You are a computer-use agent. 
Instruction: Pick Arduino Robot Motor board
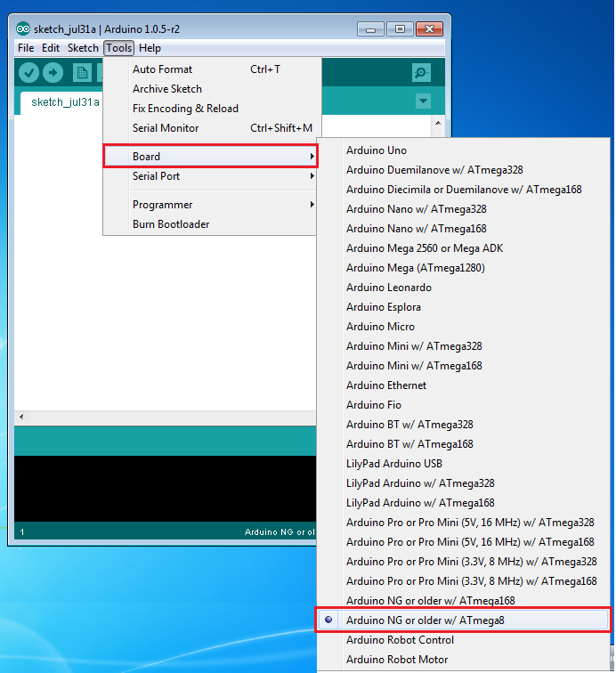[463, 660]
